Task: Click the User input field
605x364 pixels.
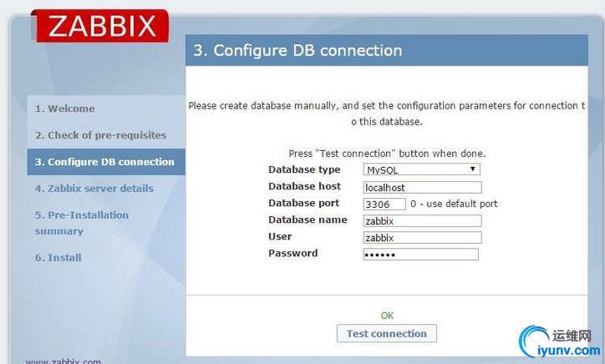Action: [423, 238]
